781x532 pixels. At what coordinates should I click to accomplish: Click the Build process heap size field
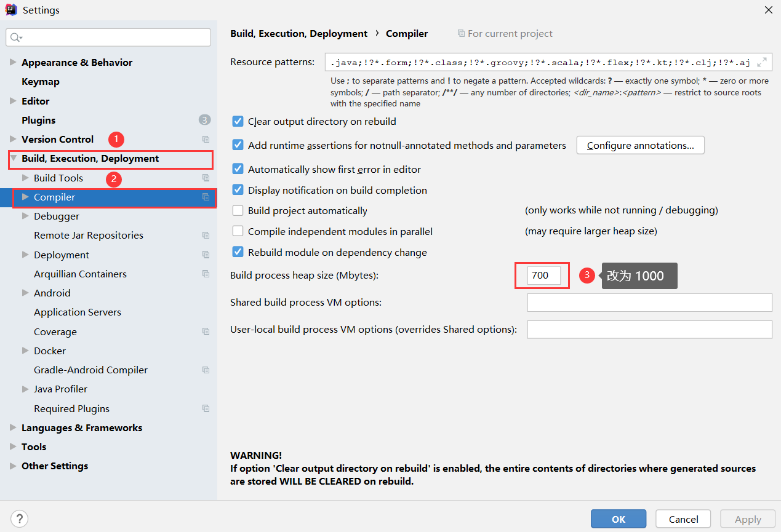pyautogui.click(x=544, y=276)
